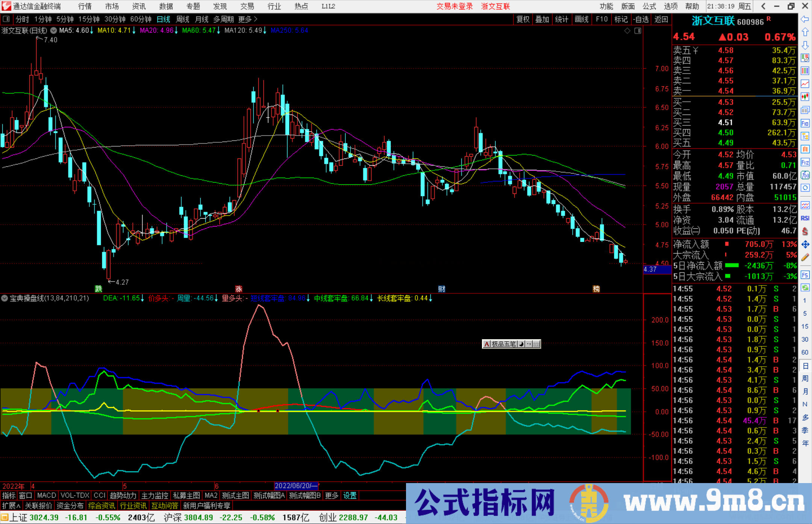Toggle 复权 price adjustment
The height and width of the screenshot is (524, 812).
pos(523,19)
